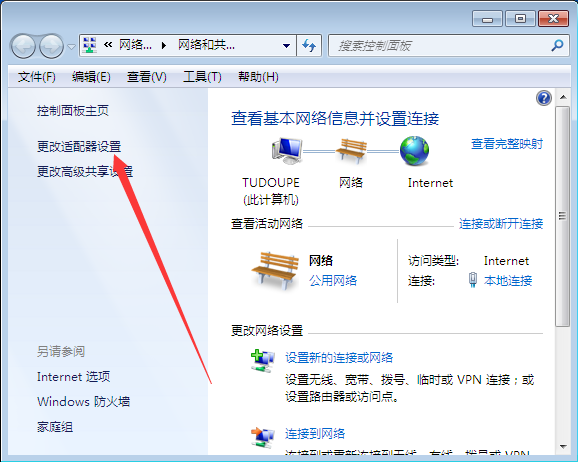
Task: Expand the address bar dropdown arrow
Action: coord(286,46)
